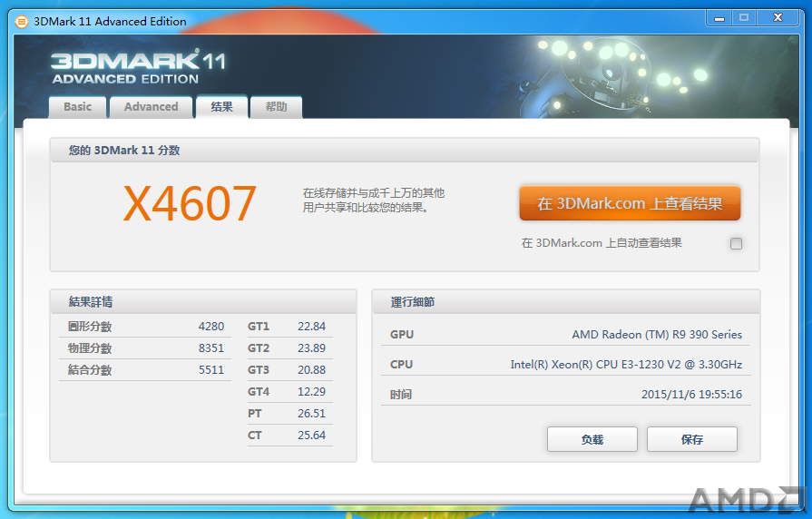
Task: Open the Advanced tab
Action: coord(152,107)
